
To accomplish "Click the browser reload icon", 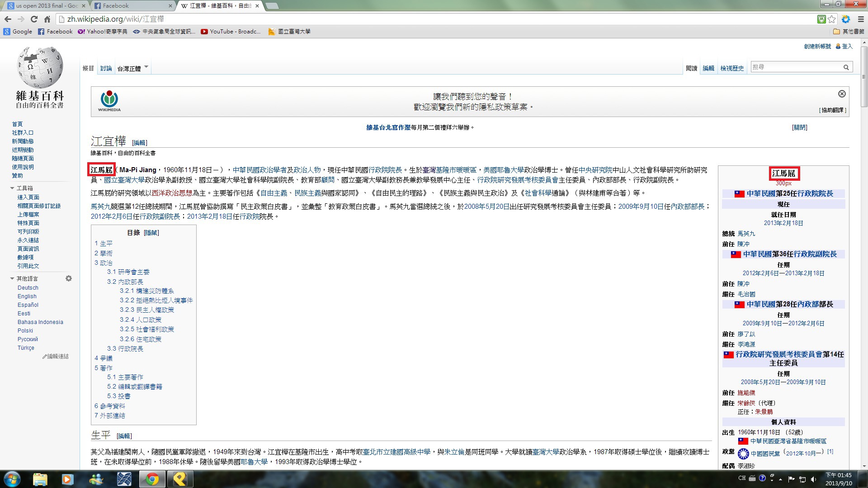I will [34, 19].
